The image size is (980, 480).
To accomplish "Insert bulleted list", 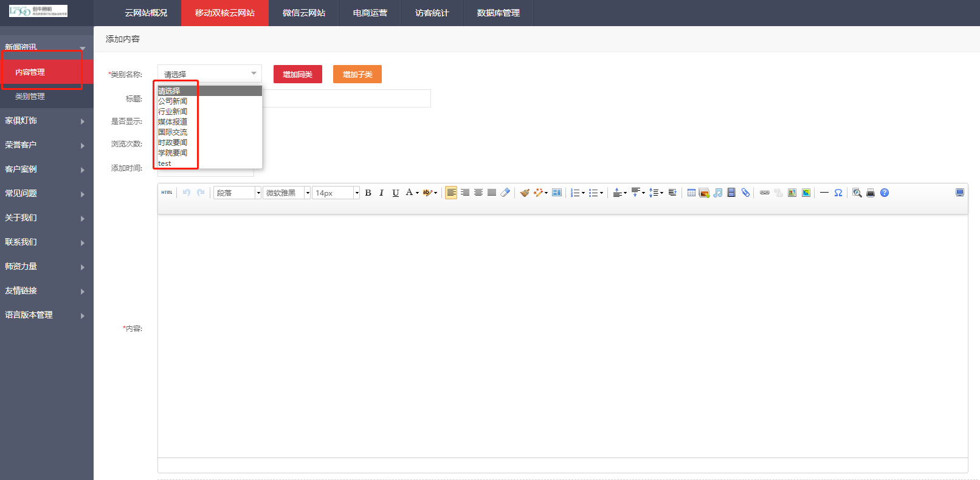I will click(x=593, y=193).
